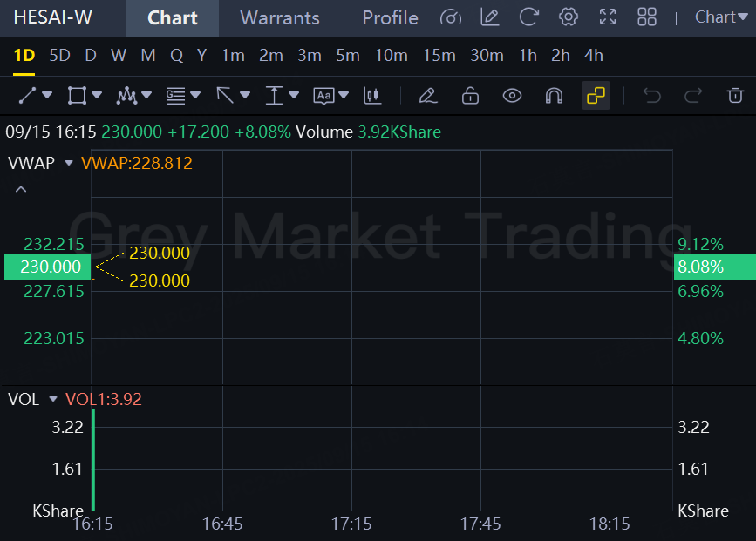
Task: Open the VWAP indicator dropdown
Action: [69, 163]
